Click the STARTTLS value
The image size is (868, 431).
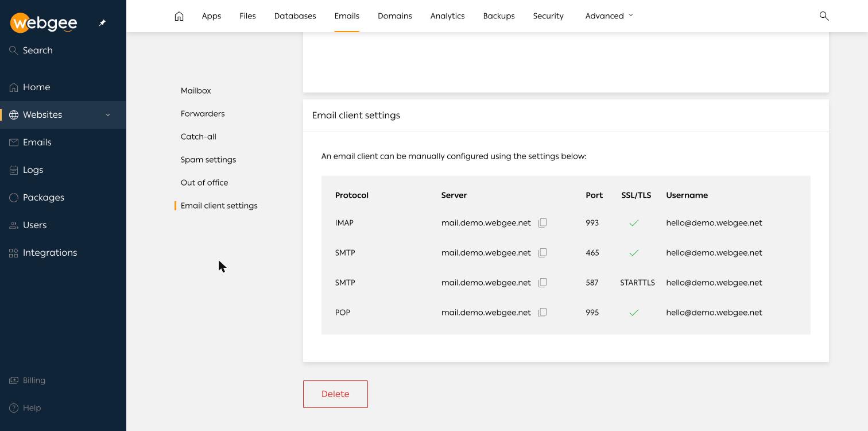click(637, 283)
